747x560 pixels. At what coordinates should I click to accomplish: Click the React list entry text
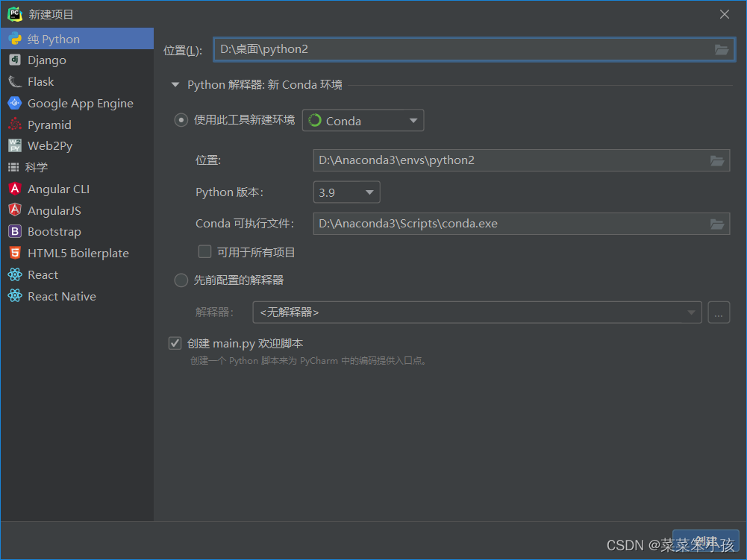pyautogui.click(x=43, y=274)
